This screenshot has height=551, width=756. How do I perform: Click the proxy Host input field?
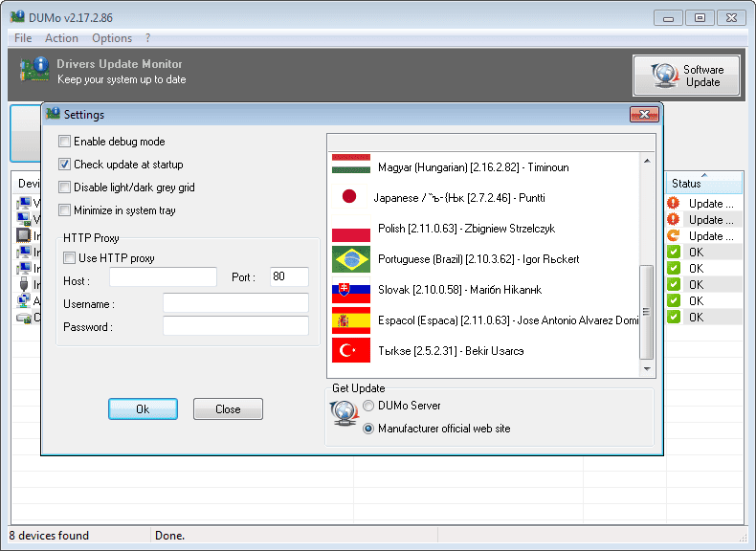pos(163,277)
